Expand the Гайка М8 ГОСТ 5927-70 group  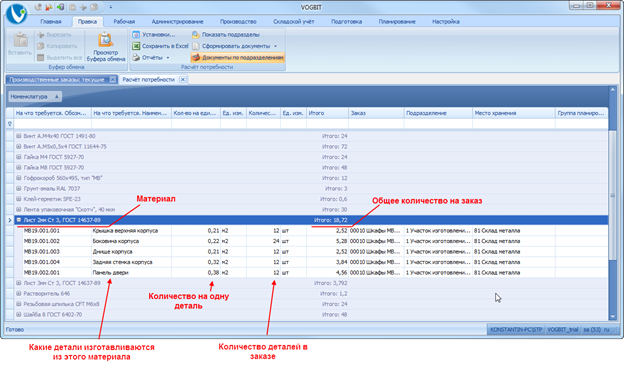pos(19,168)
